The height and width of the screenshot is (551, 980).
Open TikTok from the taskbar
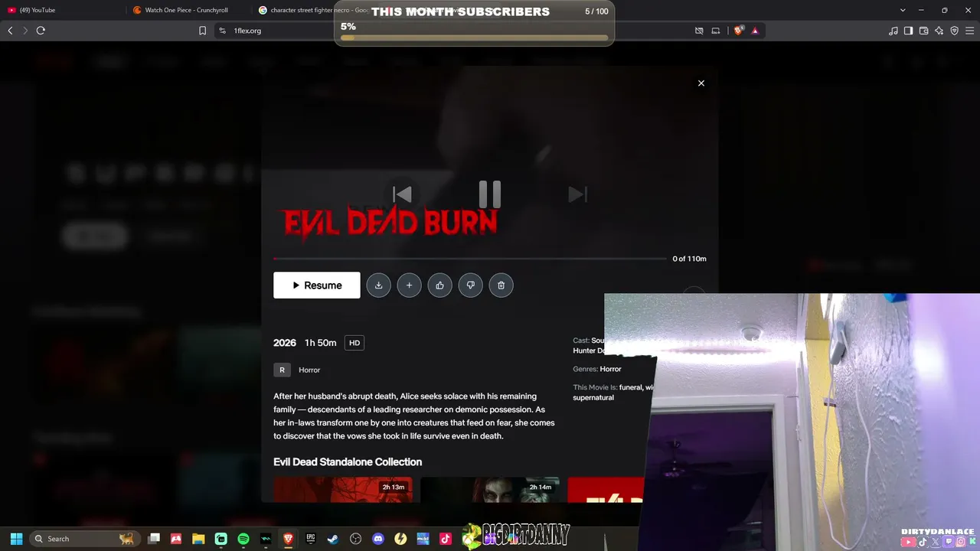[445, 539]
